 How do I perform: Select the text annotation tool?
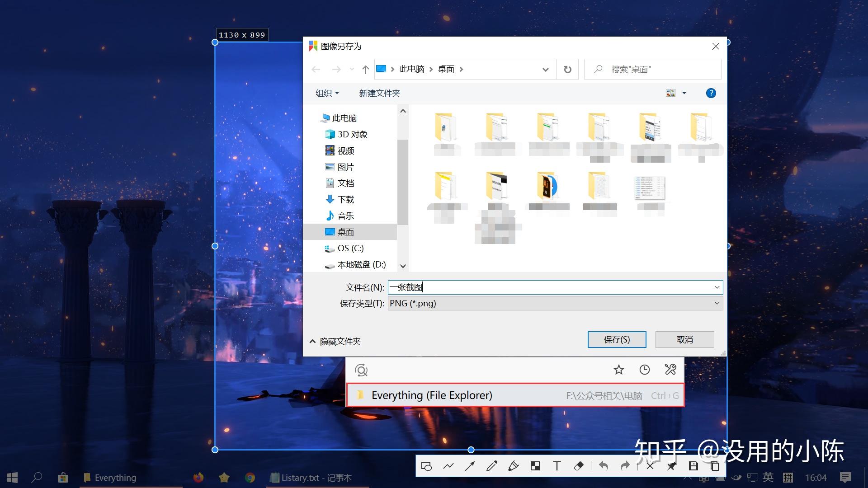pos(557,466)
